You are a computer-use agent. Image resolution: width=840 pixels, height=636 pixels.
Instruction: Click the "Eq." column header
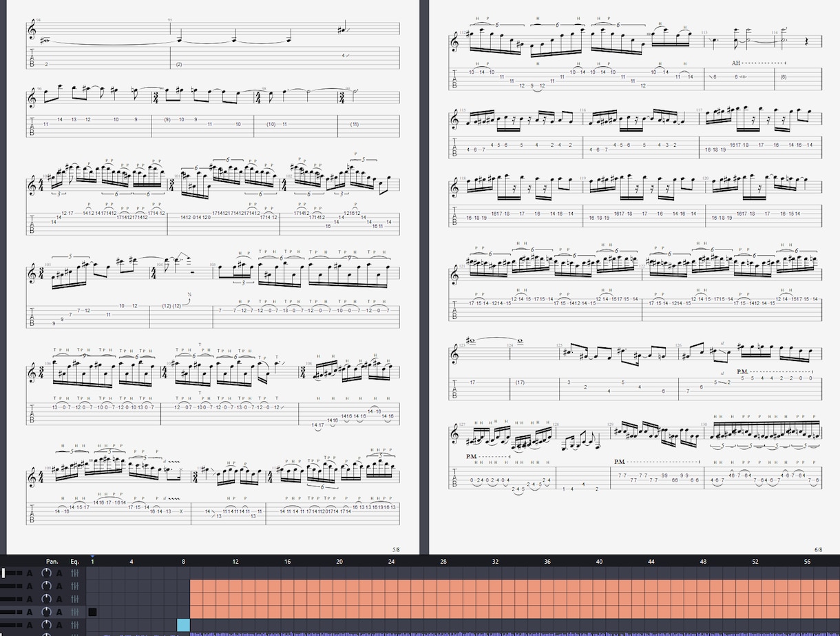click(x=74, y=562)
